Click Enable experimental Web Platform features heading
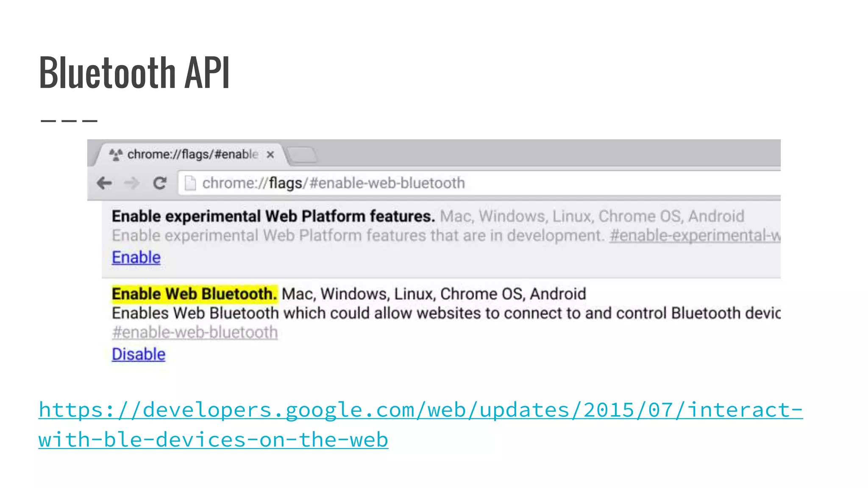Image resolution: width=868 pixels, height=488 pixels. point(273,216)
